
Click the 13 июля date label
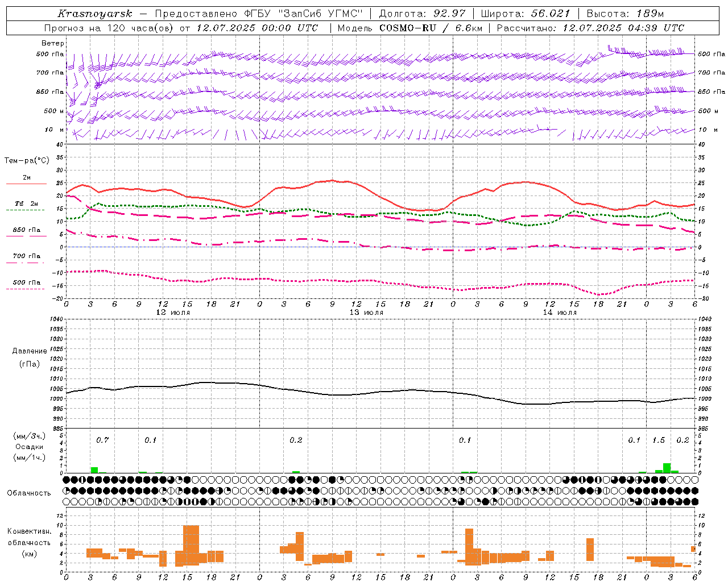point(366,313)
